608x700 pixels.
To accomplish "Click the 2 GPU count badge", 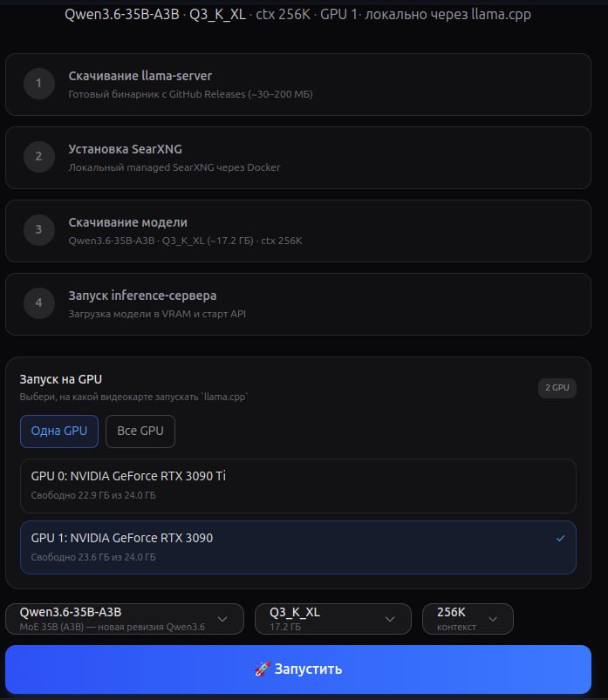I will (x=557, y=388).
